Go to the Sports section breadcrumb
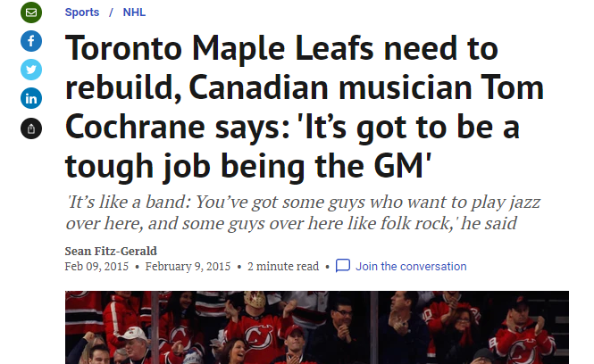 pos(82,12)
